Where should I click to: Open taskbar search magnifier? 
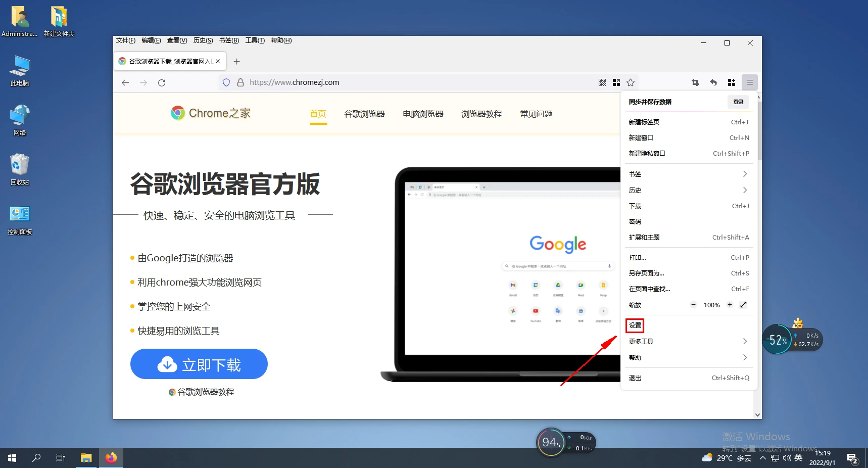tap(36, 458)
